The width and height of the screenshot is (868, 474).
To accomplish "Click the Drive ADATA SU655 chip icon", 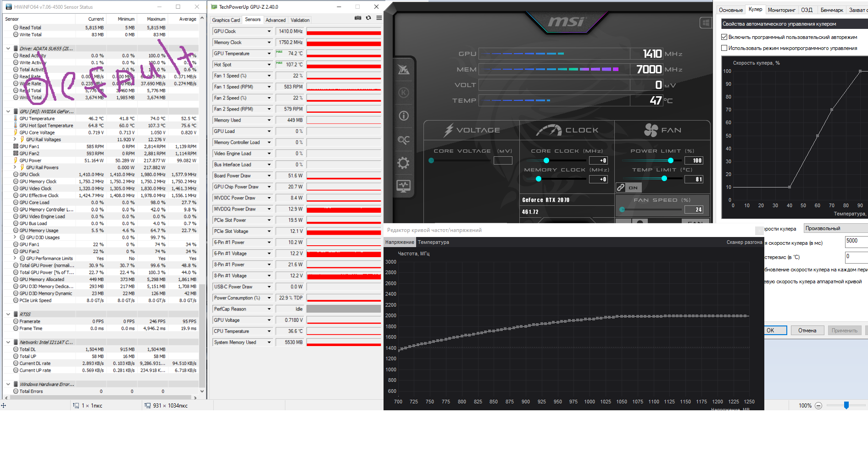I will point(16,49).
